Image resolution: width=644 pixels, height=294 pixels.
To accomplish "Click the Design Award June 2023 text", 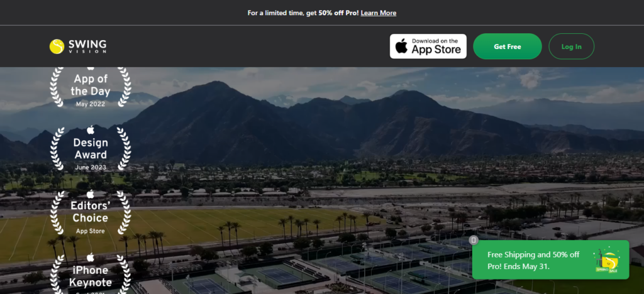I will pyautogui.click(x=91, y=154).
